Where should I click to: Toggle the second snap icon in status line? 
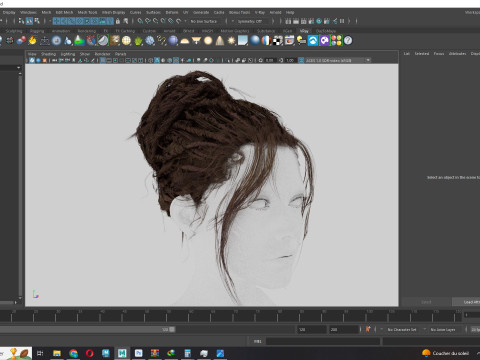[148, 21]
